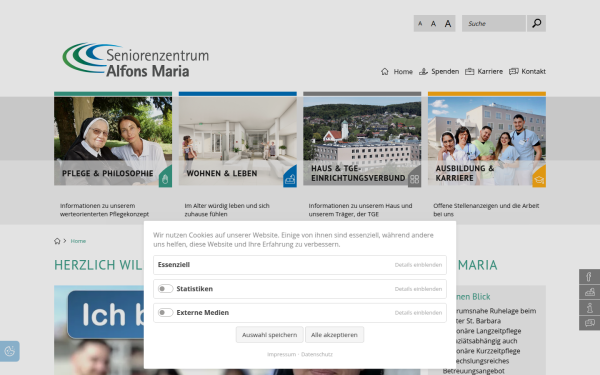Click the bed icon on Wohnen & Leben tile
Screen dimensions: 600x375
pos(290,179)
